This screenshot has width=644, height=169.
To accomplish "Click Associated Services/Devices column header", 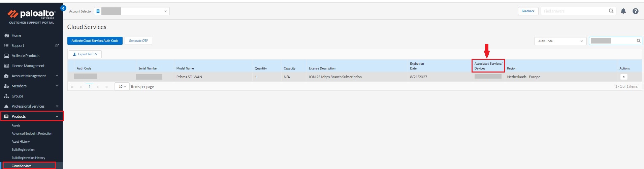I will (x=488, y=66).
